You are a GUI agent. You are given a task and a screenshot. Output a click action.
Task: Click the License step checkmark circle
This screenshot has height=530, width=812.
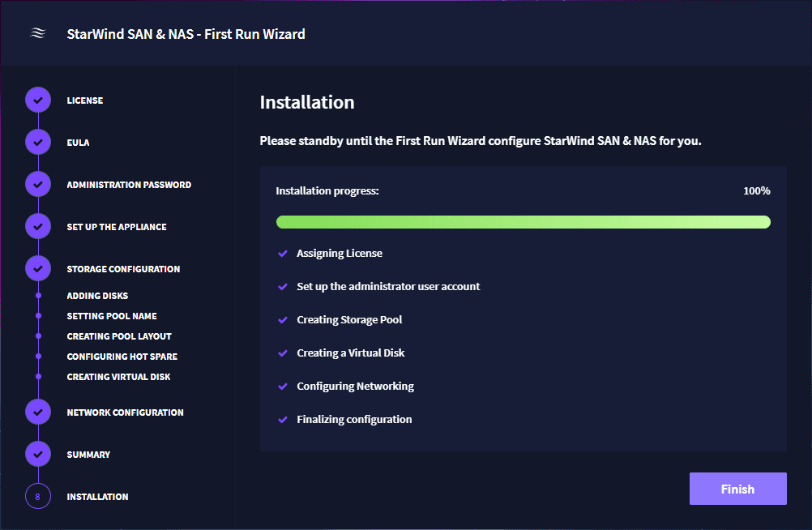[x=38, y=100]
